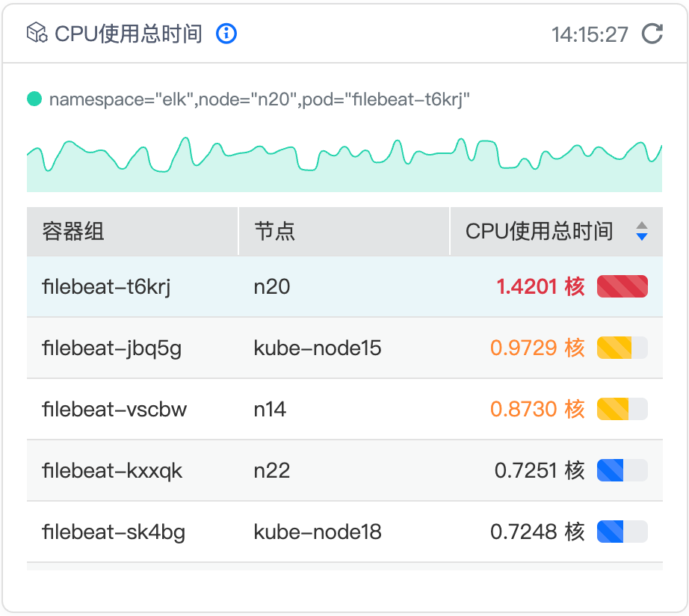Screen dimensions: 689x616
Task: Select the filebeat-vscbw row
Action: point(114,409)
